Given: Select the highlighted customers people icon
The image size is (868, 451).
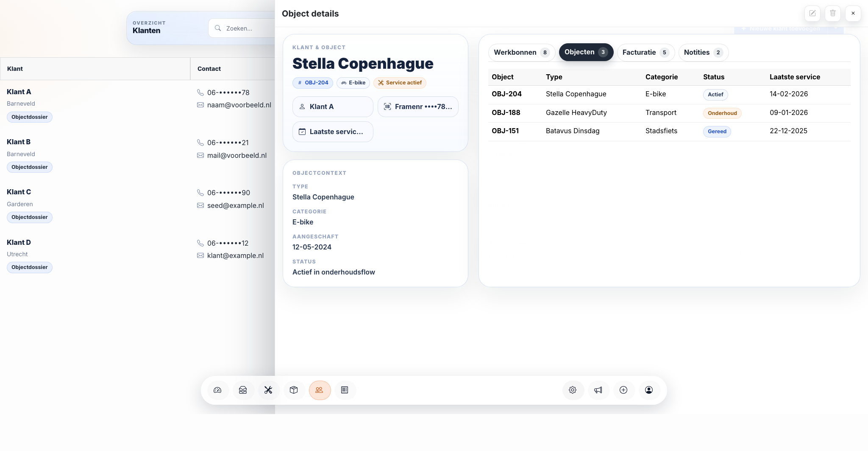Looking at the screenshot, I should 320,390.
